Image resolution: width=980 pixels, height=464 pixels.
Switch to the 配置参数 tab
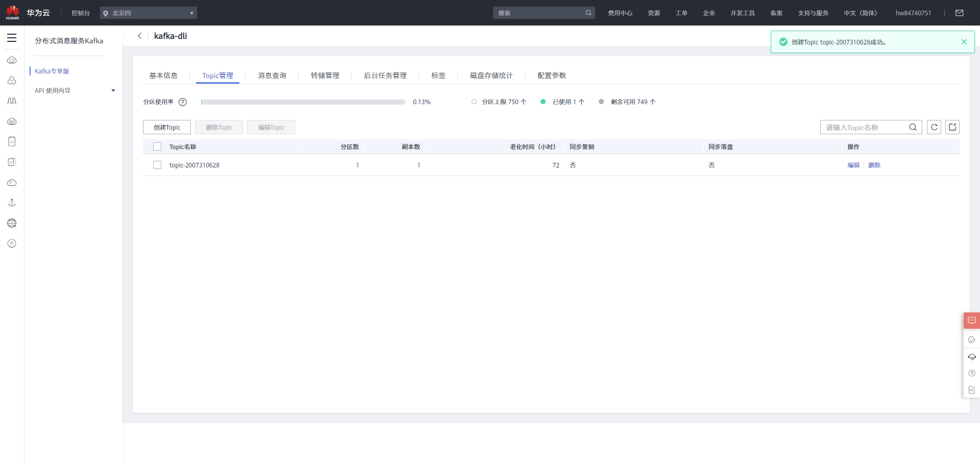(x=552, y=76)
